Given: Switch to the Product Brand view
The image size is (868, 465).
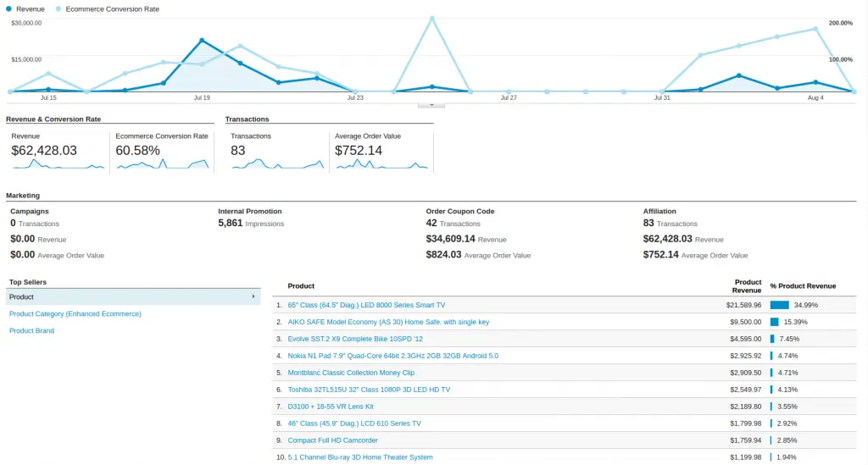Looking at the screenshot, I should tap(31, 330).
